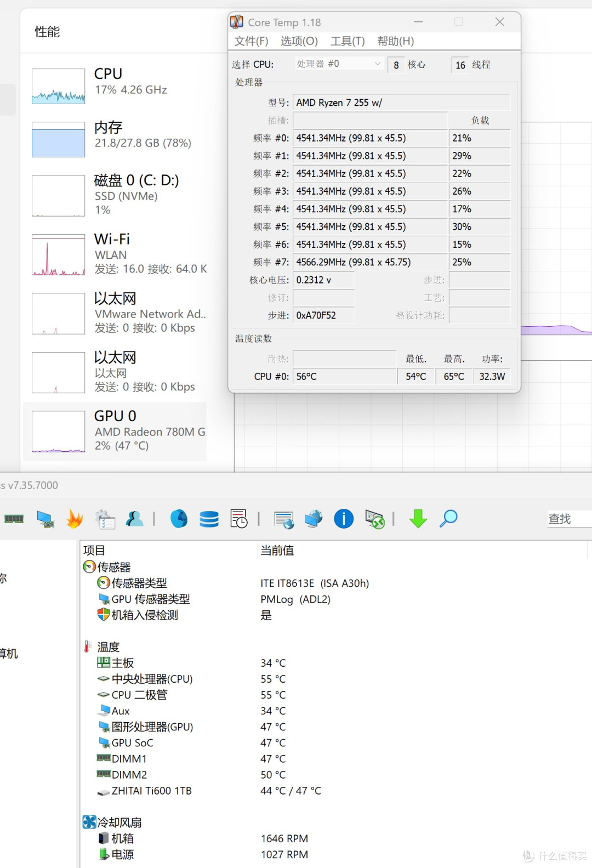Select GPU 0 AMD Radeon 780M entry
This screenshot has width=592, height=868.
115,432
